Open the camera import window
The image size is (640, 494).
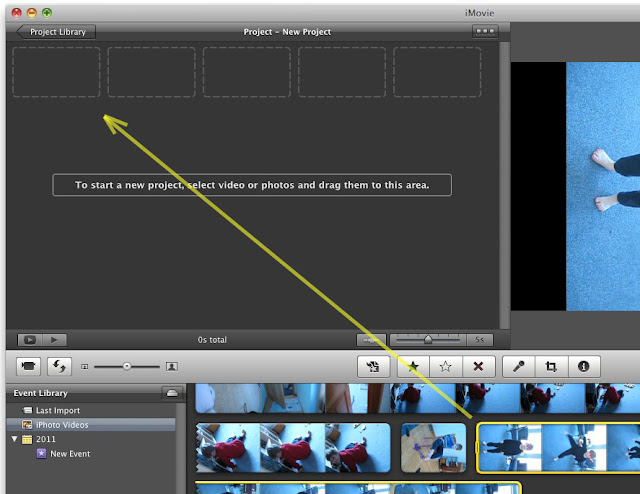pyautogui.click(x=28, y=366)
